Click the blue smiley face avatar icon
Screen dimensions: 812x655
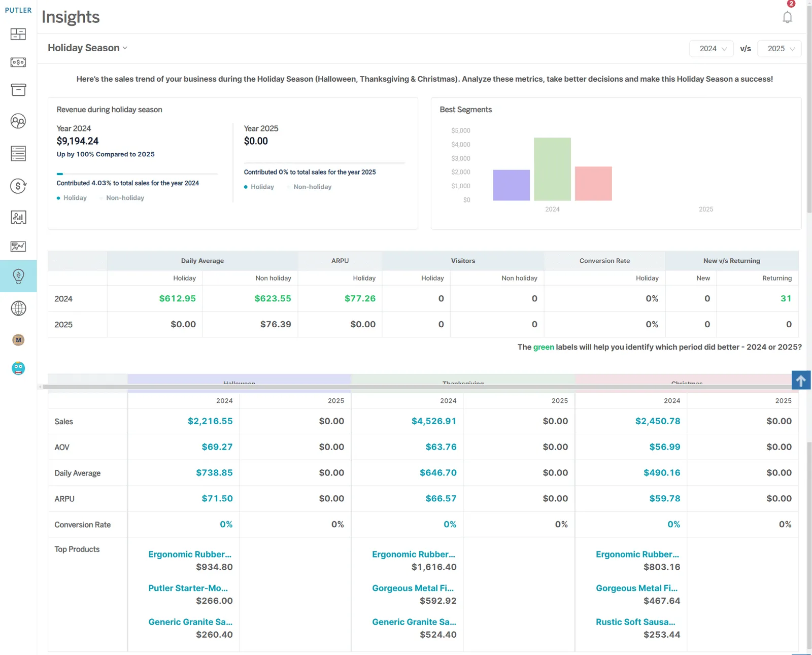18,368
